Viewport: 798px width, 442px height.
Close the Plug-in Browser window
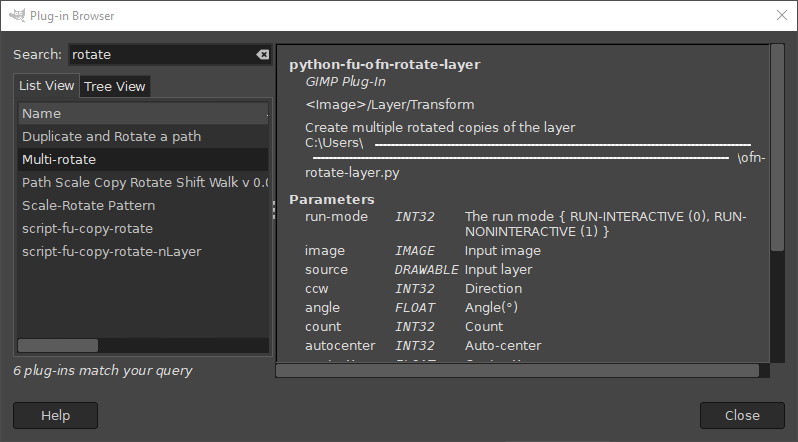(x=781, y=14)
